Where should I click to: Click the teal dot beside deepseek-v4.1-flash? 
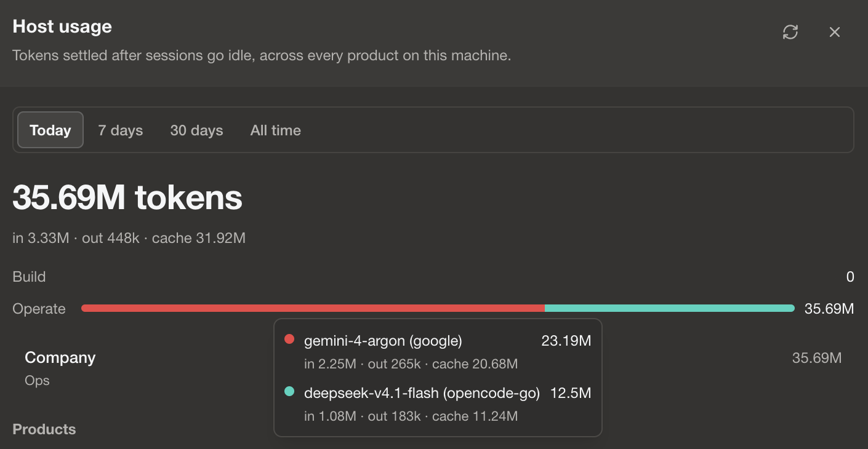pos(289,391)
